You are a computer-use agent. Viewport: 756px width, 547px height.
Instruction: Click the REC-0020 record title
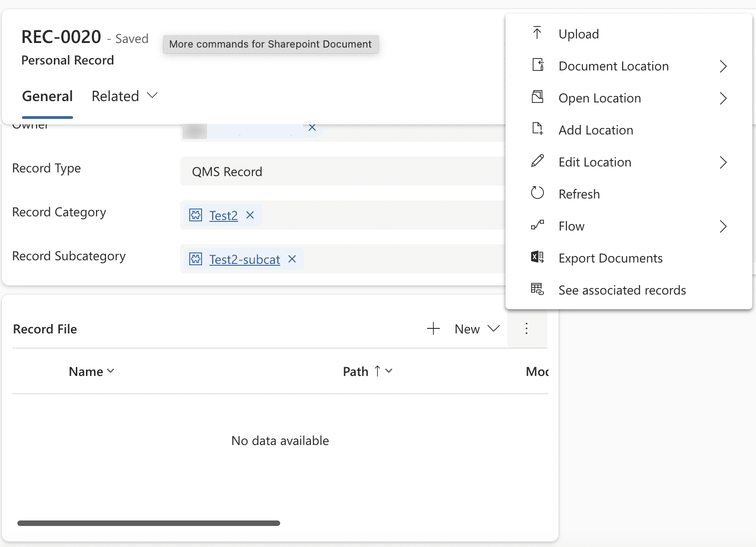coord(61,37)
